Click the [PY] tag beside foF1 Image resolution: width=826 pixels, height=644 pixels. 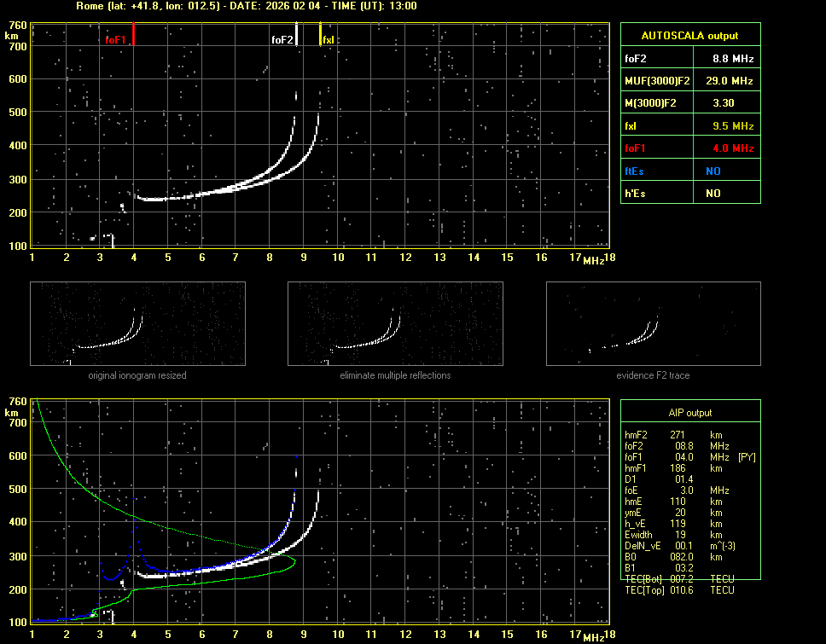(x=747, y=457)
